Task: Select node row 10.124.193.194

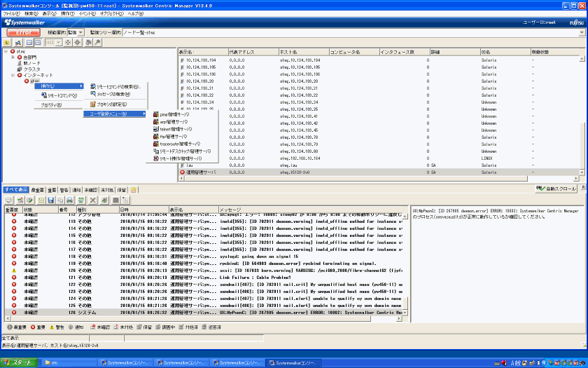Action: click(x=379, y=60)
